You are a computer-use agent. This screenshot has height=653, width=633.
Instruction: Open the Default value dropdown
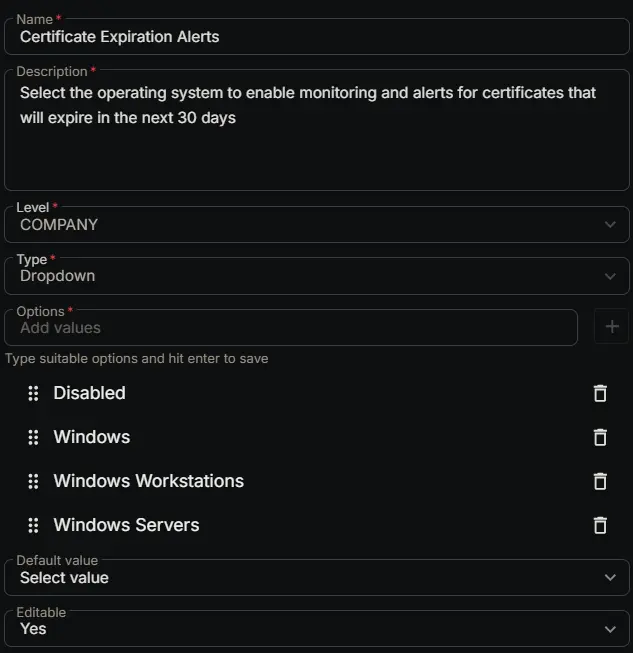pyautogui.click(x=316, y=578)
